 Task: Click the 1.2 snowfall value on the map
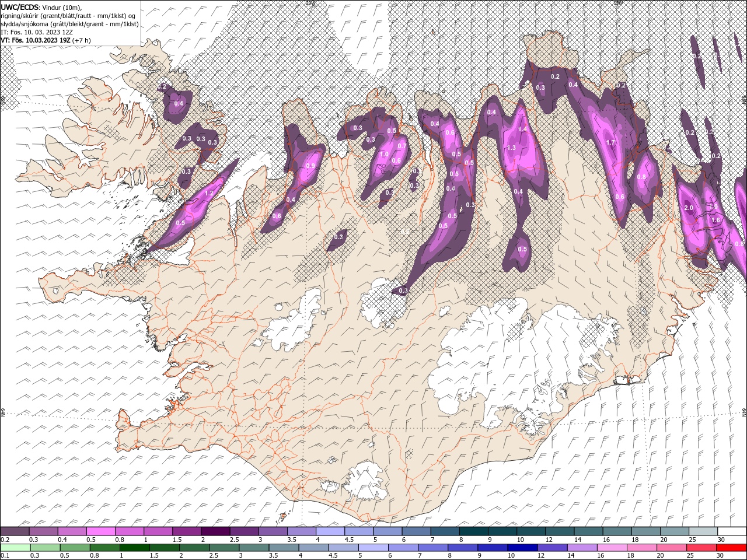pos(210,193)
